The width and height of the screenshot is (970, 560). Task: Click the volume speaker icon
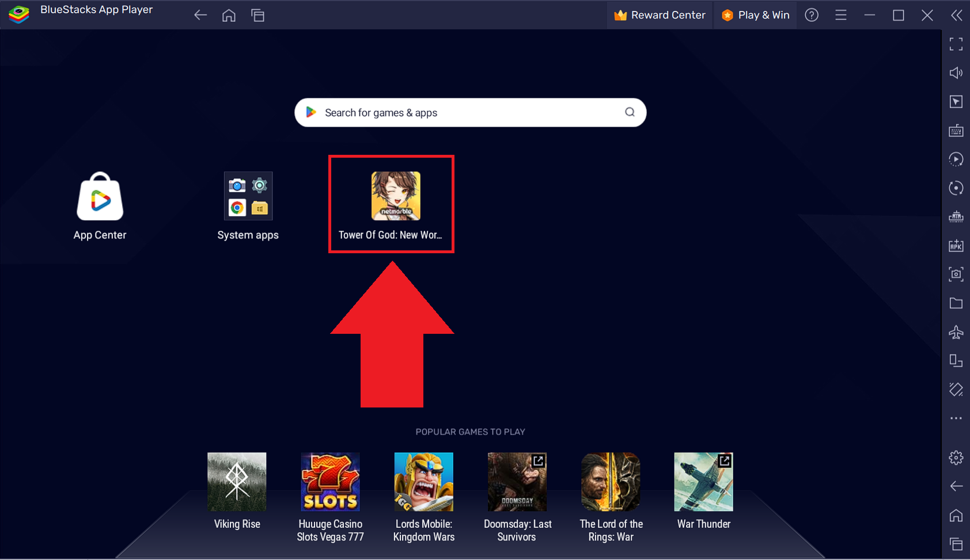956,73
